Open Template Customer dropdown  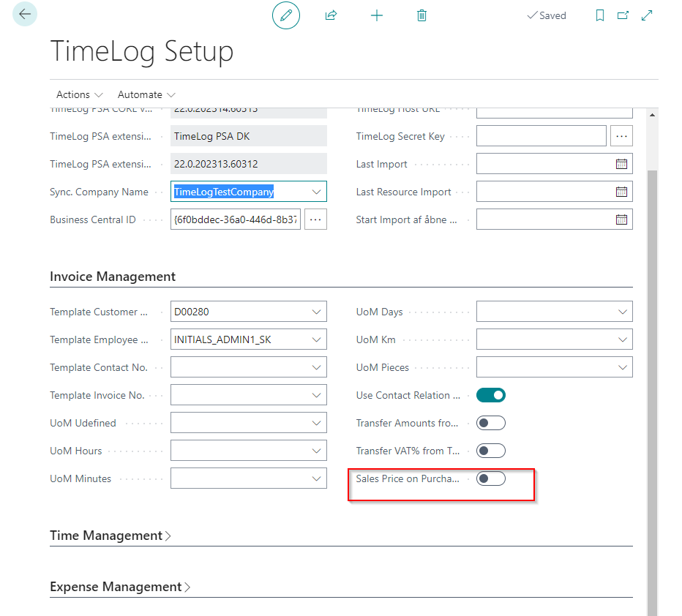pyautogui.click(x=316, y=312)
